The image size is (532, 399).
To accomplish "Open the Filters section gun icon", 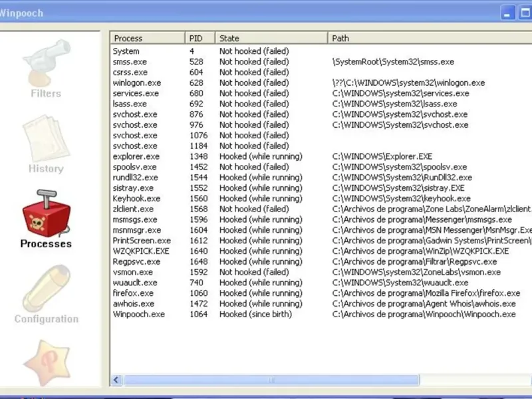I will click(x=47, y=63).
